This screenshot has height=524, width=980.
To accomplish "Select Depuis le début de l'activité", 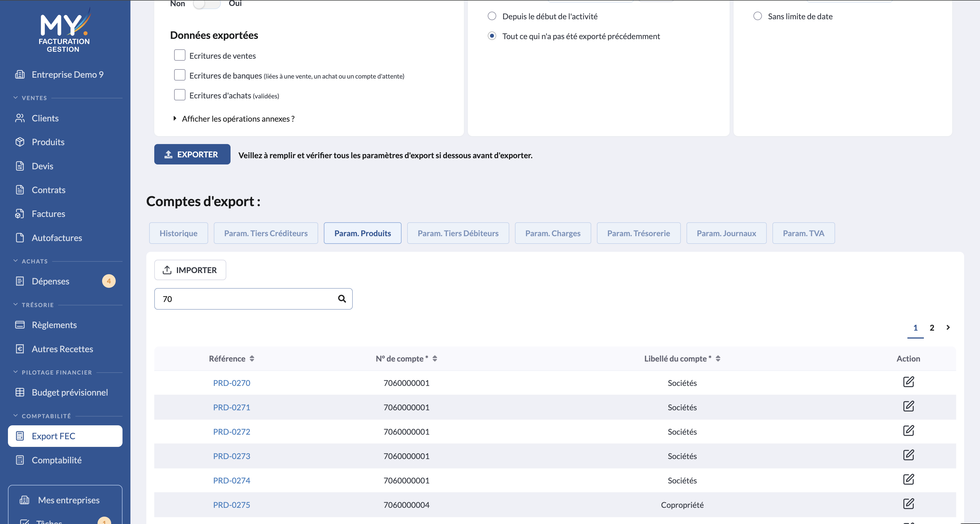I will (492, 16).
